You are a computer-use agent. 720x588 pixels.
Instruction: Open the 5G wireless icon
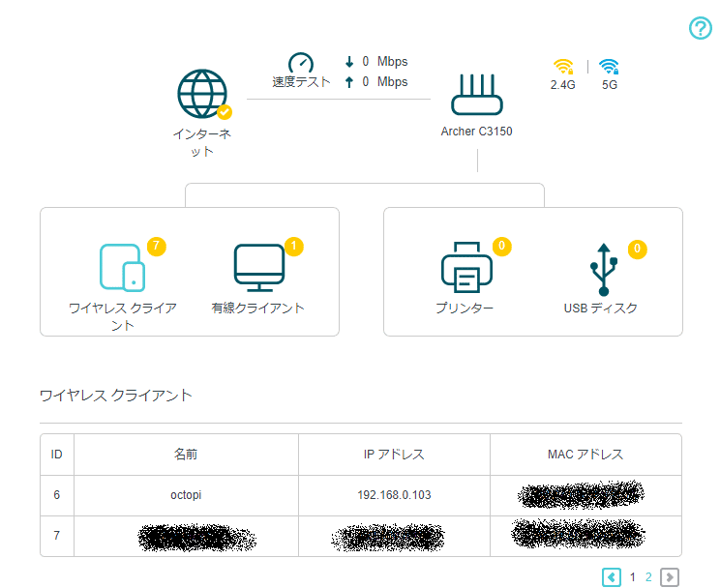tap(609, 67)
